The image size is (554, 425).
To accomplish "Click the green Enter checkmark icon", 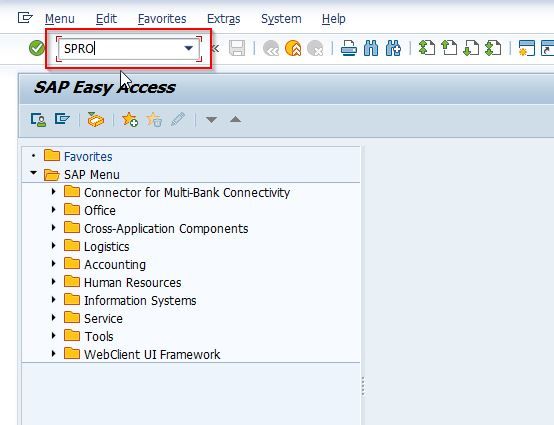I will [37, 48].
